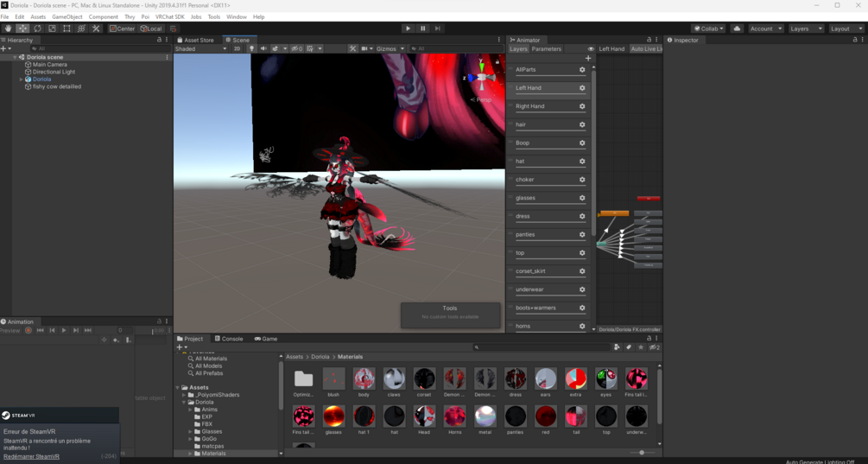Open the corset_skirt layer settings gear
Screen dimensions: 868x464
(582, 271)
